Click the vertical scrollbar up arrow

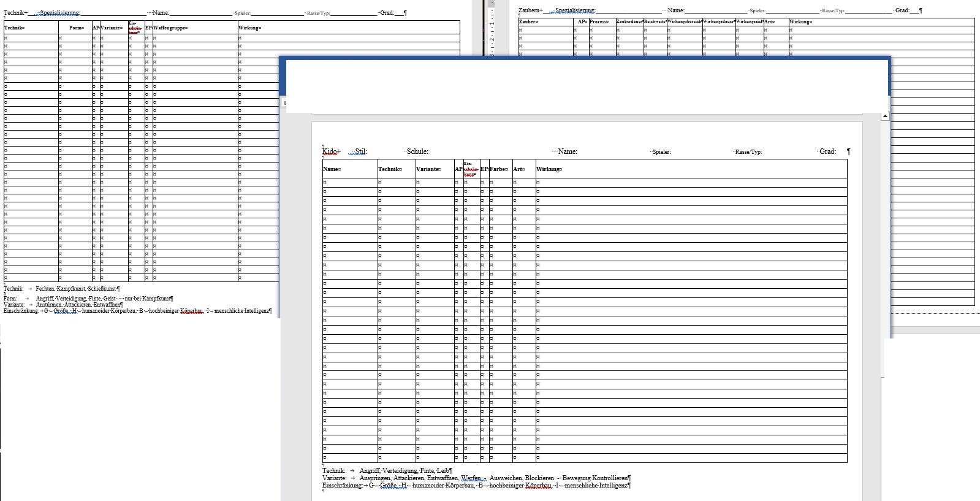pos(884,117)
